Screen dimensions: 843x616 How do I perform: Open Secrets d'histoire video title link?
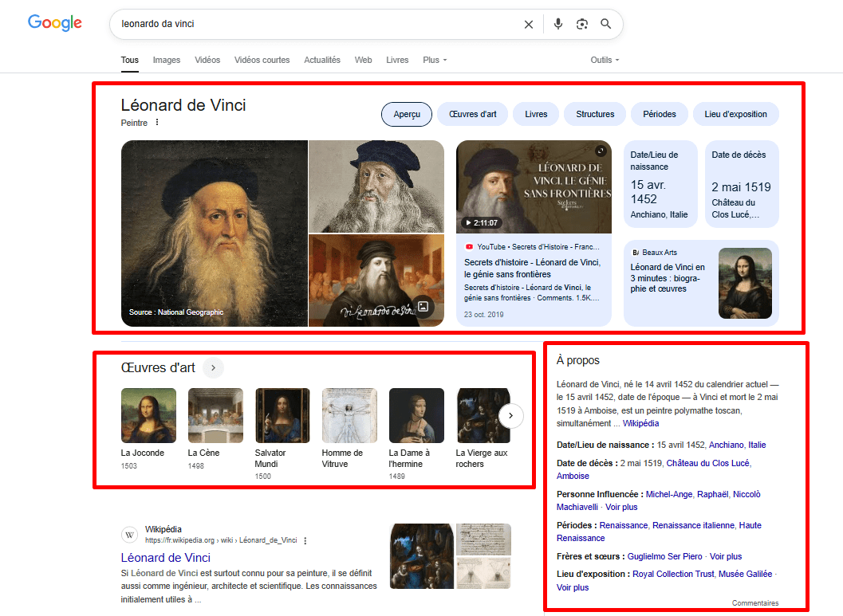[x=532, y=268]
